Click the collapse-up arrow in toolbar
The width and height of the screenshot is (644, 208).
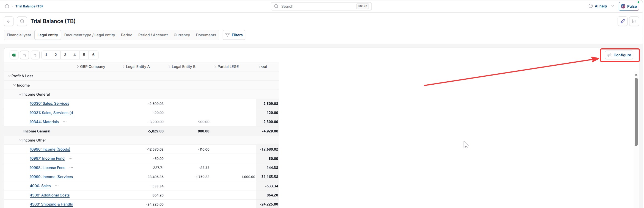24,55
